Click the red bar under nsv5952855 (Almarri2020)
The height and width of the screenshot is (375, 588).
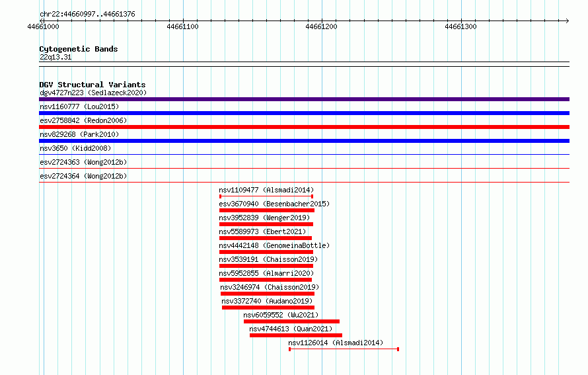click(x=266, y=280)
